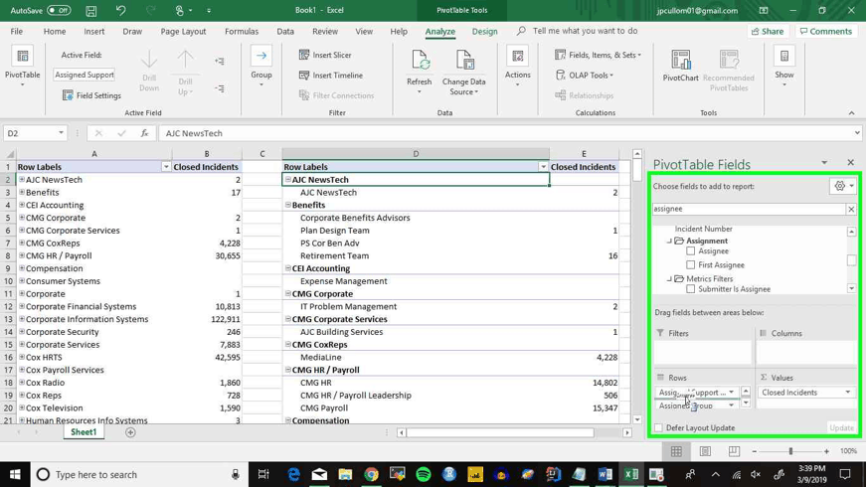Click the horizontal scrollbar of the sheet
Image resolution: width=868 pixels, height=487 pixels.
tap(500, 432)
